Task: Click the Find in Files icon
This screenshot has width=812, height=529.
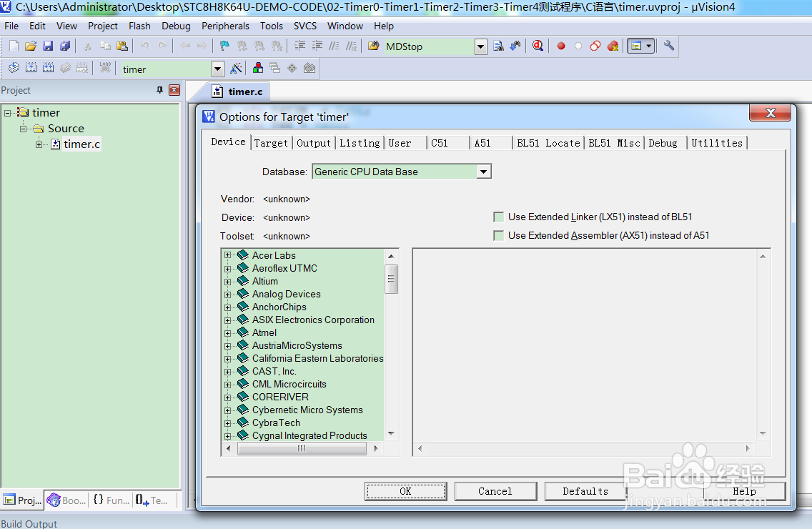Action: click(373, 46)
